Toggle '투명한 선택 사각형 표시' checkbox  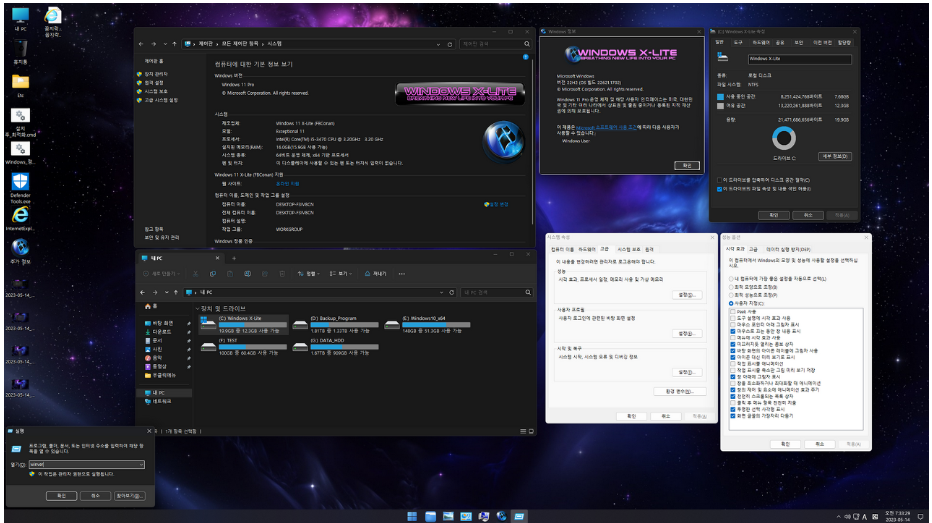733,409
